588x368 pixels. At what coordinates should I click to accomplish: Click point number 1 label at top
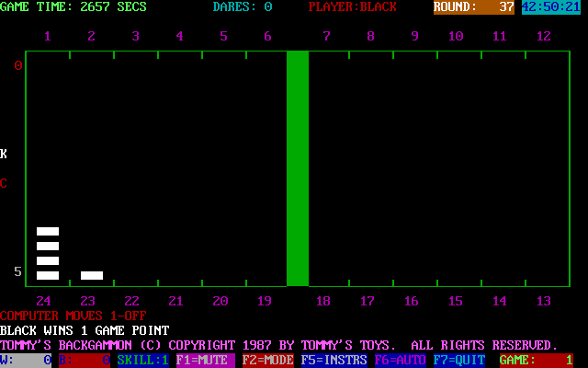tap(48, 36)
